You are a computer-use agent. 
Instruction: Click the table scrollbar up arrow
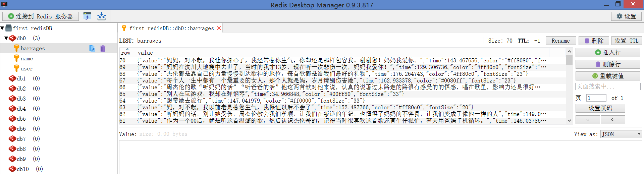click(x=569, y=51)
